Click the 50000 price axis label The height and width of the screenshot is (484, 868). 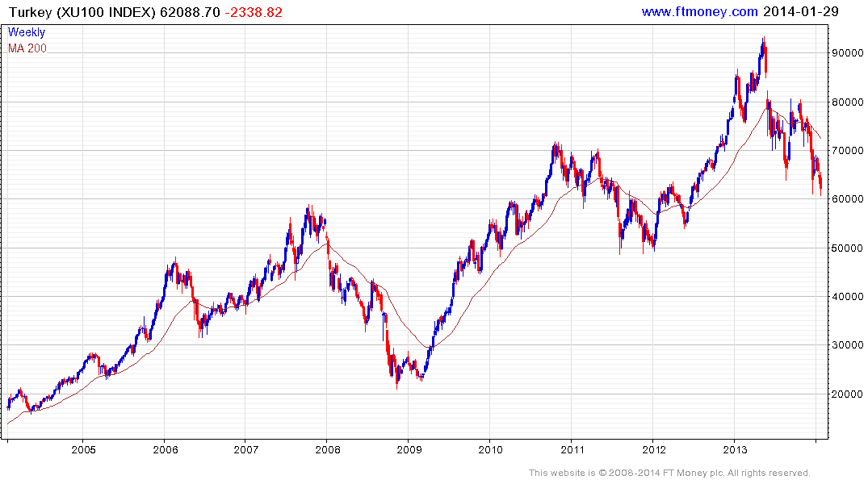point(848,248)
